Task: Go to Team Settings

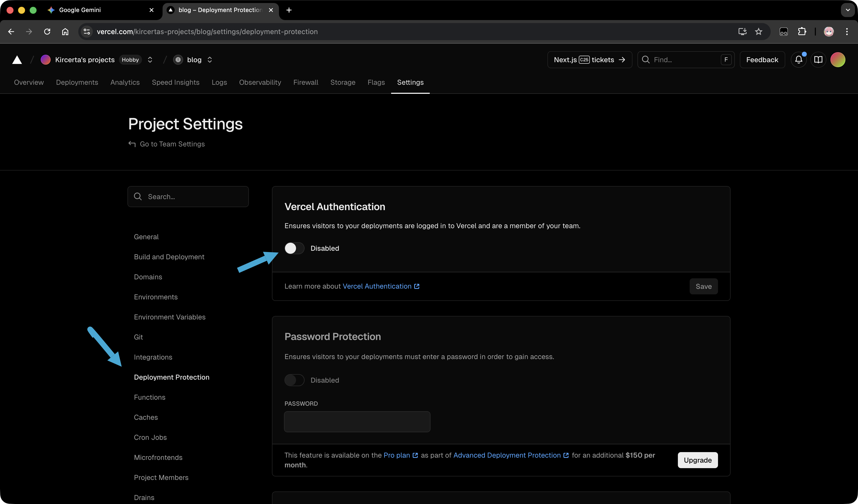Action: [172, 144]
